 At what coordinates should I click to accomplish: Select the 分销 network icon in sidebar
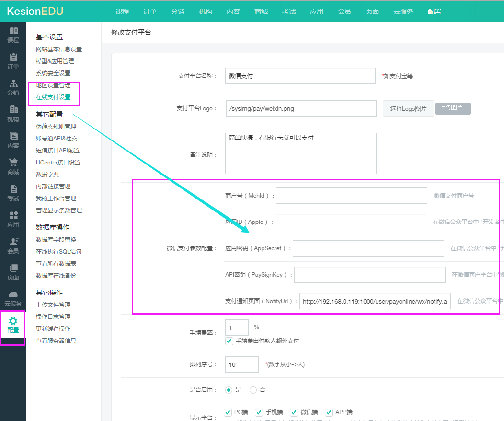point(13,84)
